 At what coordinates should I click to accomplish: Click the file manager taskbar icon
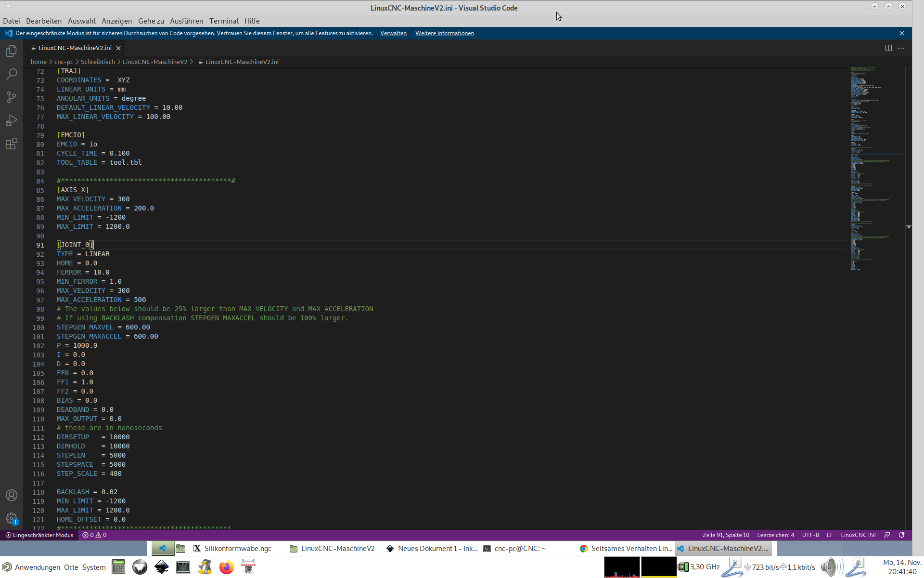click(x=180, y=549)
